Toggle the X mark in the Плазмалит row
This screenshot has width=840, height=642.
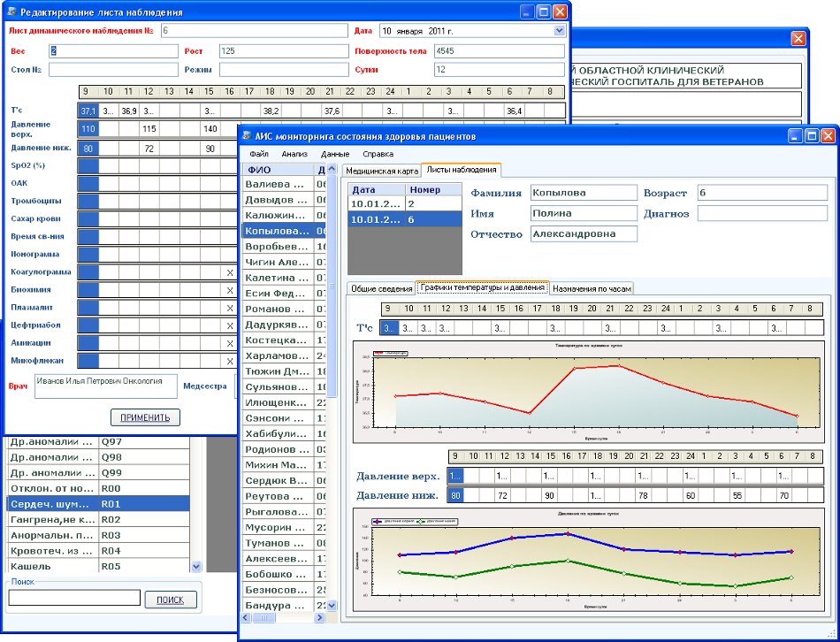[230, 308]
